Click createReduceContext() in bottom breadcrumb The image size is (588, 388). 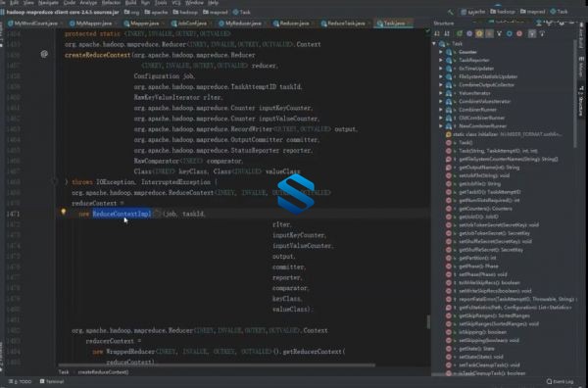tap(103, 372)
